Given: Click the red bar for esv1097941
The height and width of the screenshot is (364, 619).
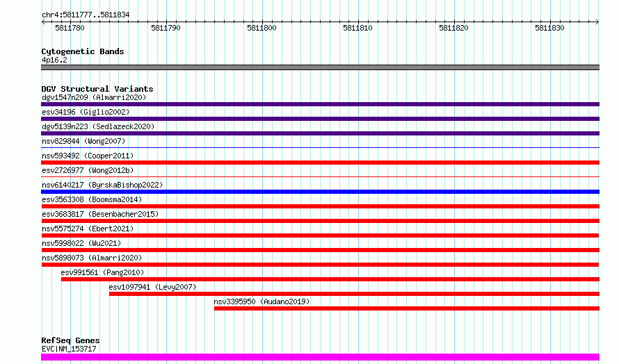Looking at the screenshot, I should 355,294.
